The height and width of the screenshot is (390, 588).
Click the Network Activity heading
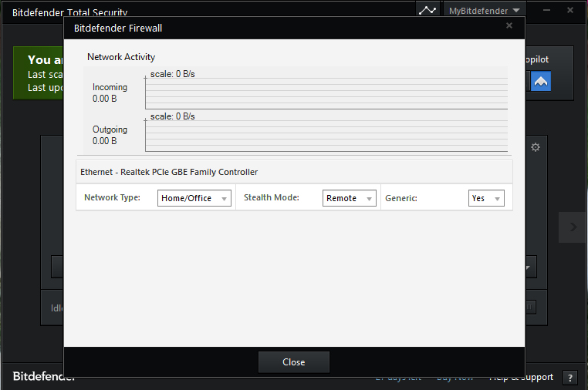(121, 57)
